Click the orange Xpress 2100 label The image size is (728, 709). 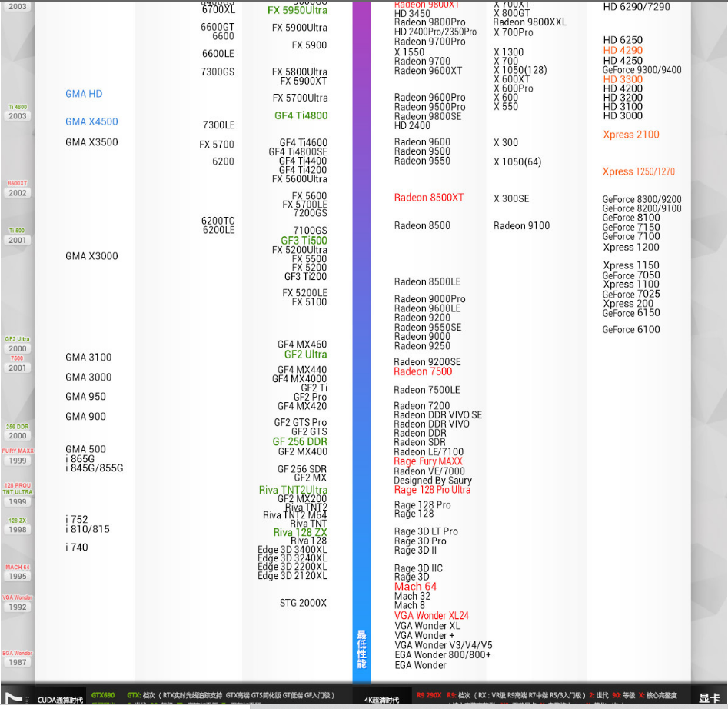(630, 135)
